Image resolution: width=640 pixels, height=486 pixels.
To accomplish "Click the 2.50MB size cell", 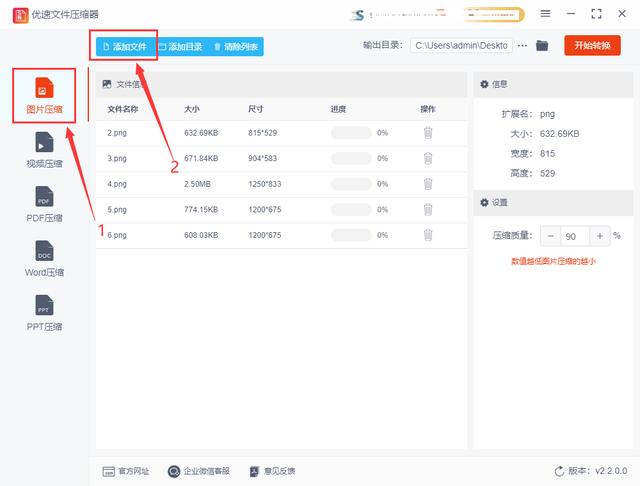I will (x=197, y=184).
